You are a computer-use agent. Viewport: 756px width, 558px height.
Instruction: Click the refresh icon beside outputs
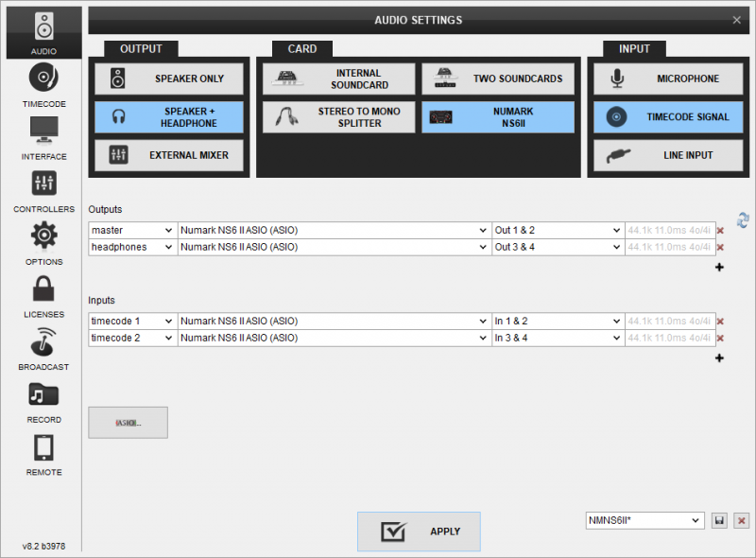pyautogui.click(x=743, y=219)
